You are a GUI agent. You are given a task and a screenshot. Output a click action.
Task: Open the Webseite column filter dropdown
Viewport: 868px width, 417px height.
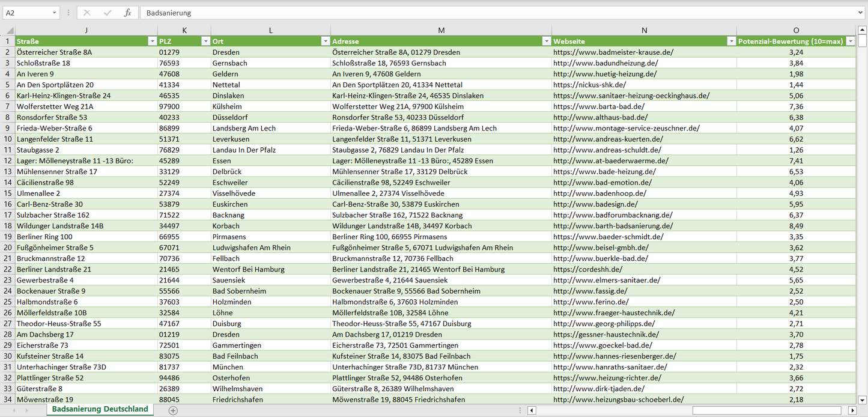(x=731, y=41)
